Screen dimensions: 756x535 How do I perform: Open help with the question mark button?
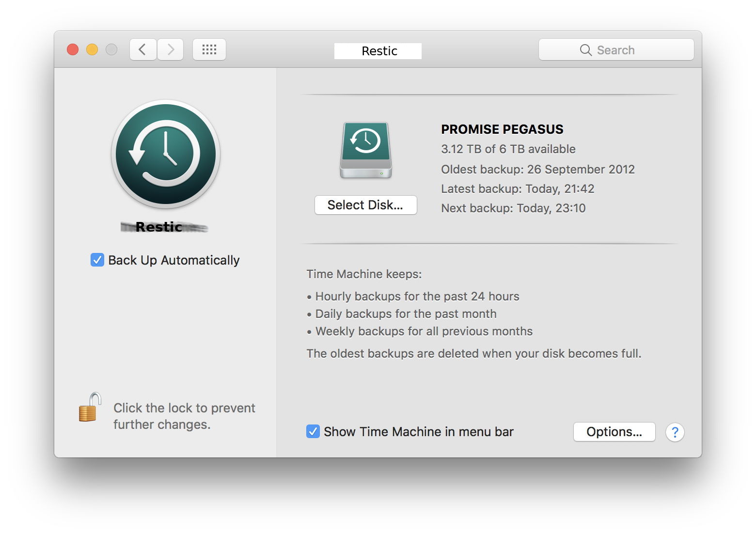click(x=675, y=432)
